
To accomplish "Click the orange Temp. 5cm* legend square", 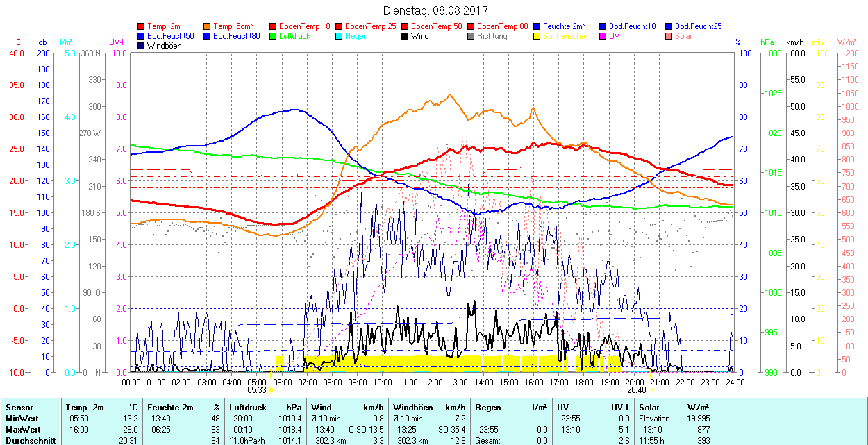I will tap(208, 26).
